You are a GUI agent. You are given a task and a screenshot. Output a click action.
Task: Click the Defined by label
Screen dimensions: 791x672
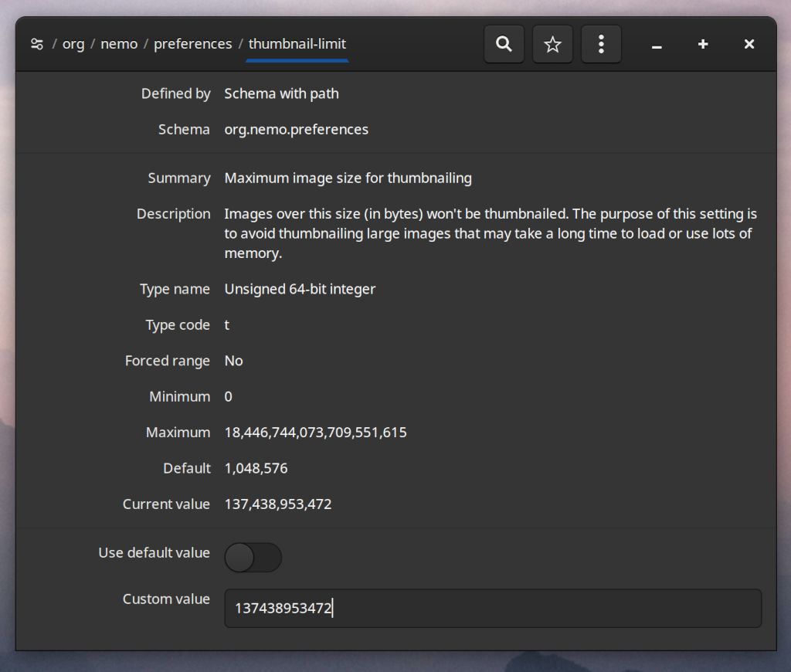[x=175, y=93]
